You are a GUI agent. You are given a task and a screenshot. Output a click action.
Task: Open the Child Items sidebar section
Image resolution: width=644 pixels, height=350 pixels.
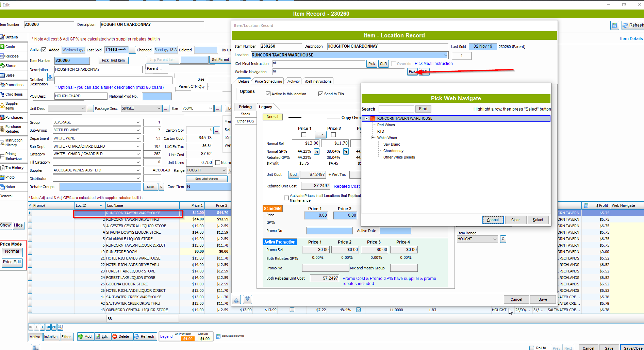click(14, 94)
